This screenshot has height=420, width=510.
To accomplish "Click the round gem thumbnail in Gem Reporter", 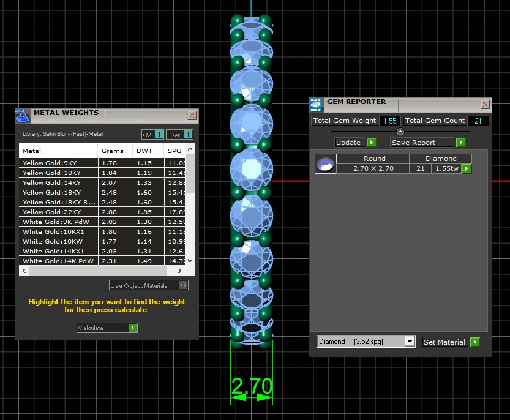I will point(326,163).
